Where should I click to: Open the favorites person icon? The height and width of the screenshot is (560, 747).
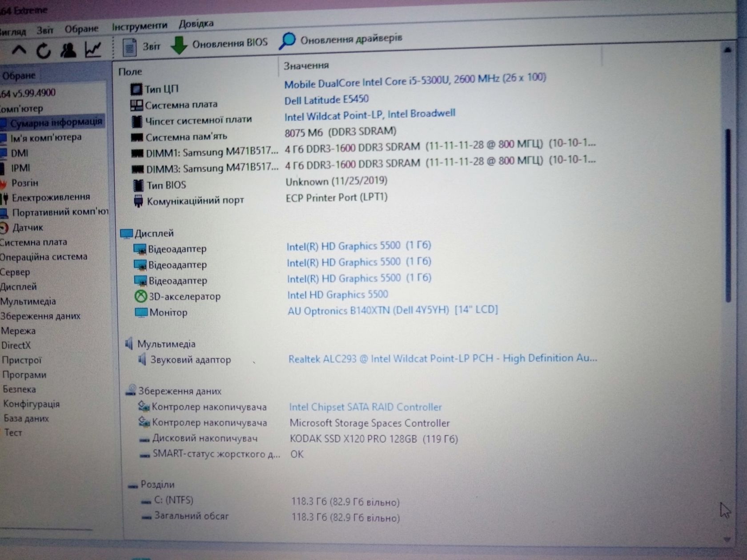(x=68, y=50)
